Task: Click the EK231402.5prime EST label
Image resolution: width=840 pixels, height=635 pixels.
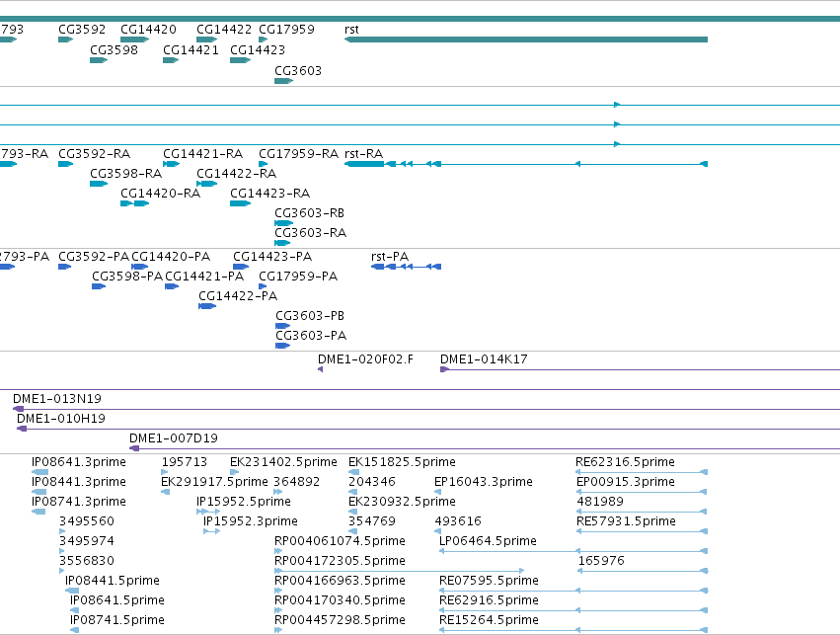Action: point(283,462)
